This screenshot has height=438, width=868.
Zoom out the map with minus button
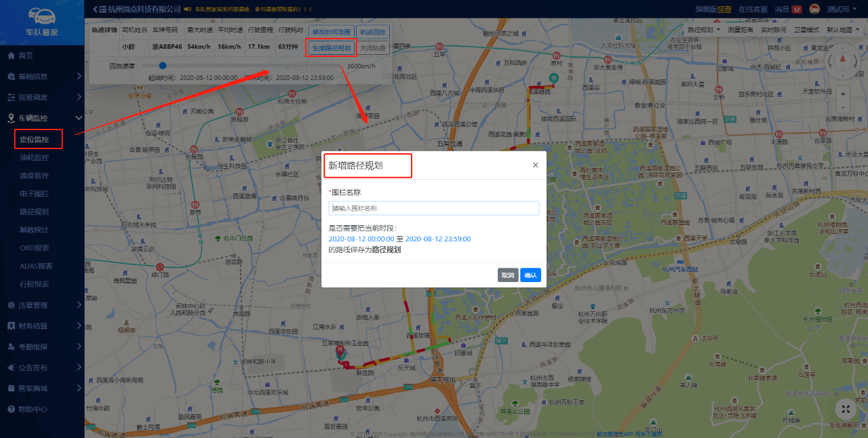[843, 107]
